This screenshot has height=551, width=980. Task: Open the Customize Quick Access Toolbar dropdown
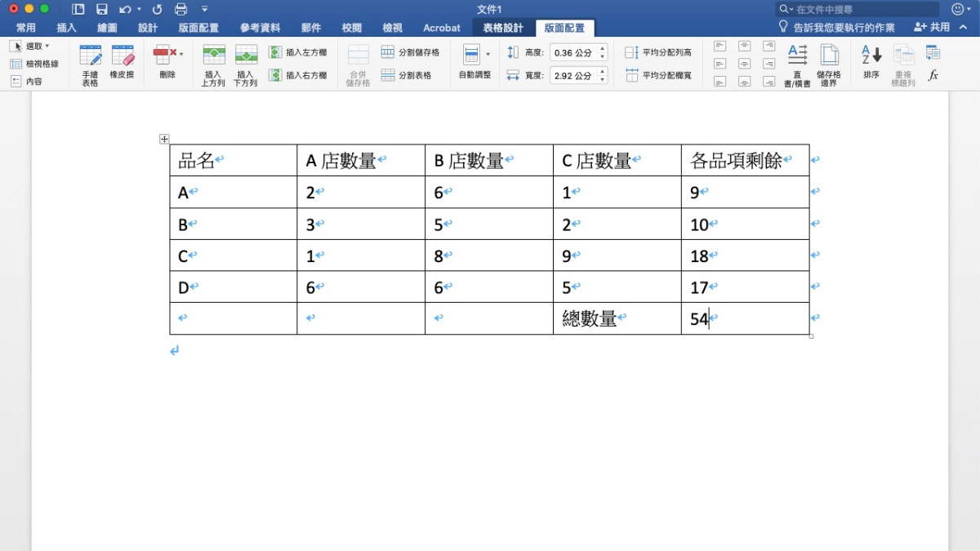[205, 9]
